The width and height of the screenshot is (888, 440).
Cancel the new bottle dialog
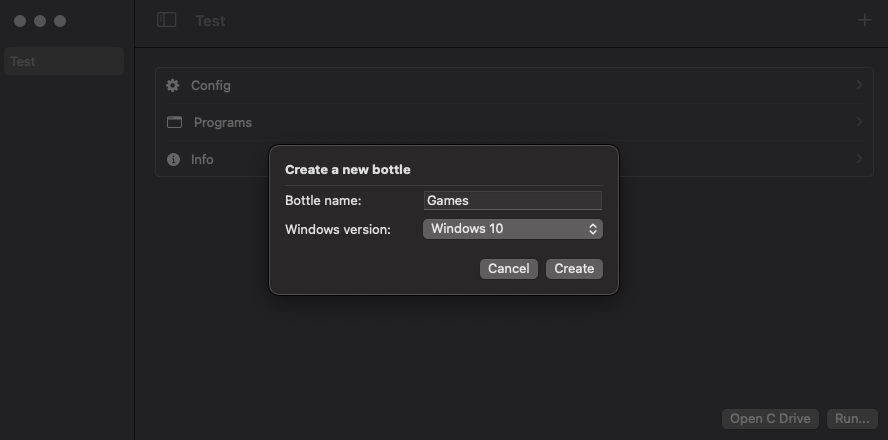(509, 268)
